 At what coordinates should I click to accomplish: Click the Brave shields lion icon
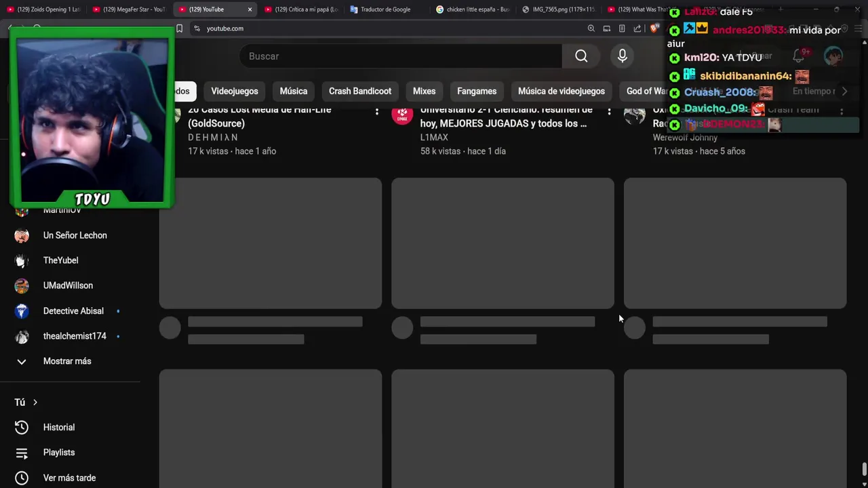coord(654,28)
